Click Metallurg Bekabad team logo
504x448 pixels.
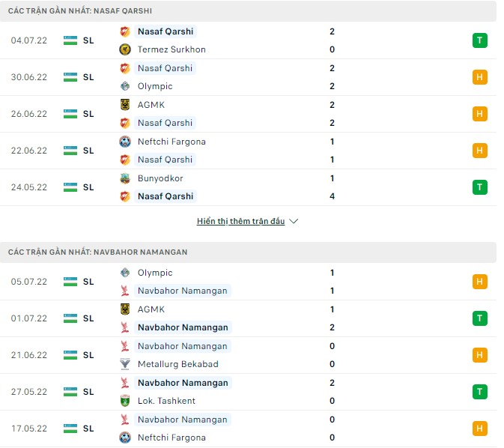[x=125, y=364]
